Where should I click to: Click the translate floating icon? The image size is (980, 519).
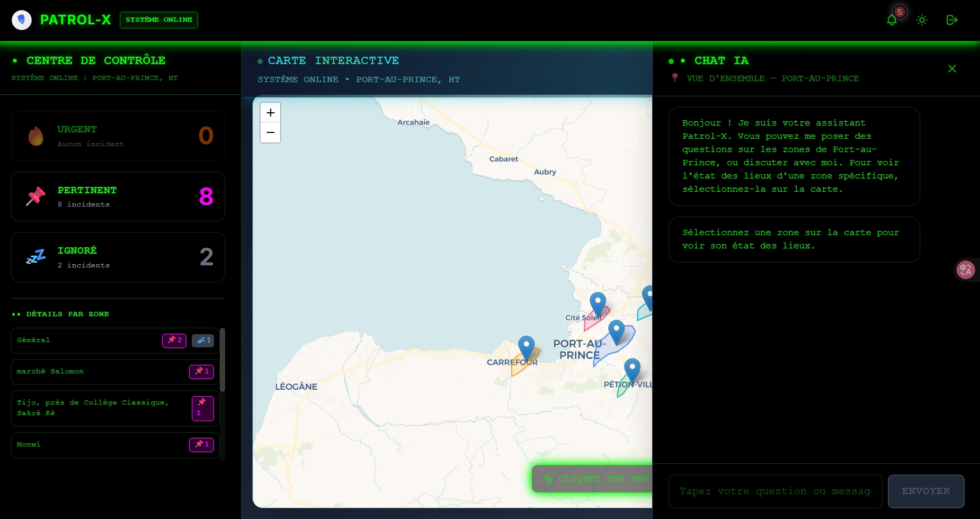click(965, 270)
